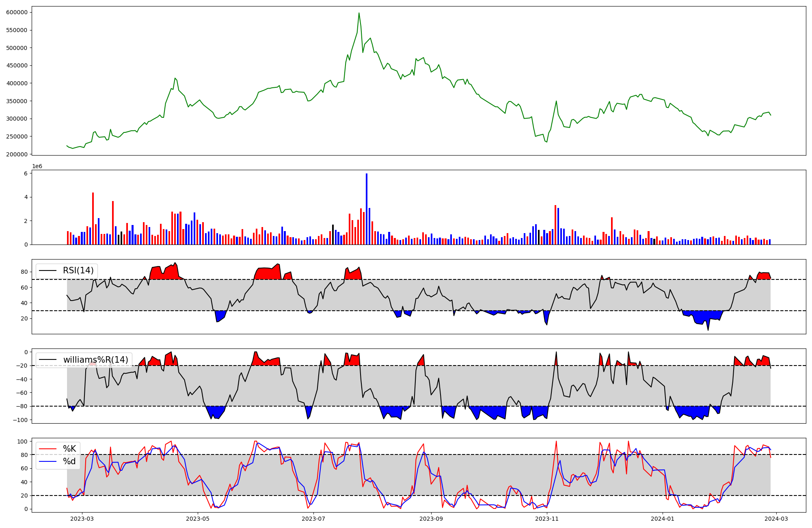This screenshot has width=812, height=528.
Task: Click the 2024-03 x-axis date label
Action: 776,519
